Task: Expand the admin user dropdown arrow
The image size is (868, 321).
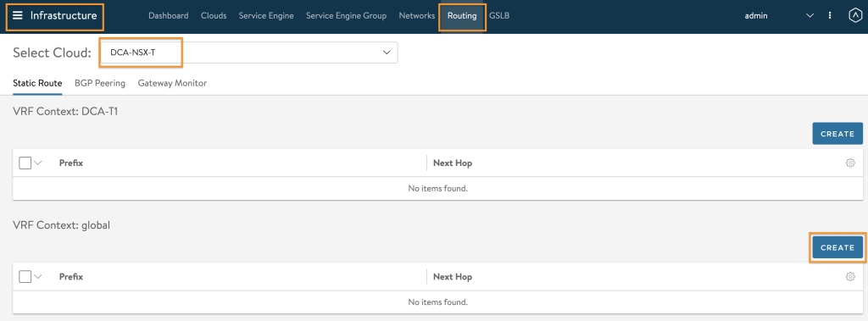Action: pos(810,16)
